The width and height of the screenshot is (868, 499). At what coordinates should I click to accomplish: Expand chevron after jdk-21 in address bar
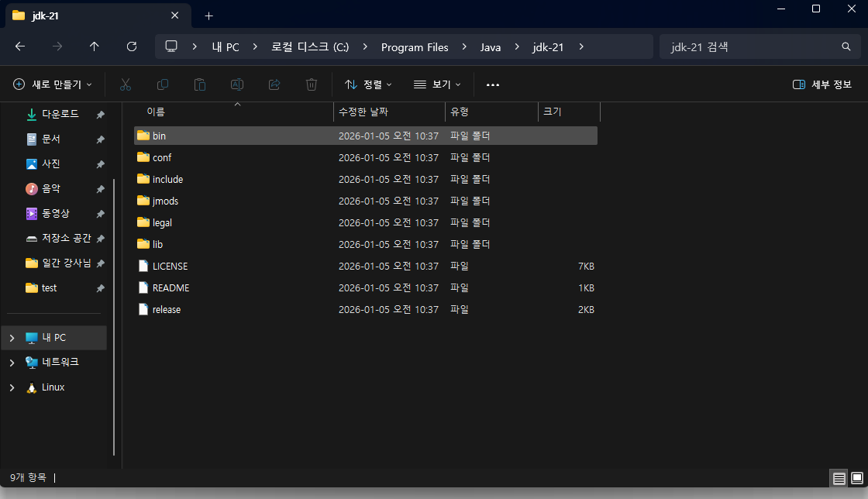pos(581,46)
